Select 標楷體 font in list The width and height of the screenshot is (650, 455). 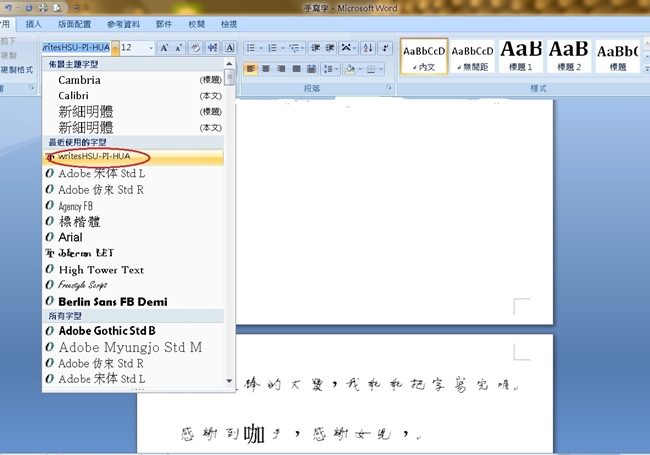pos(133,222)
